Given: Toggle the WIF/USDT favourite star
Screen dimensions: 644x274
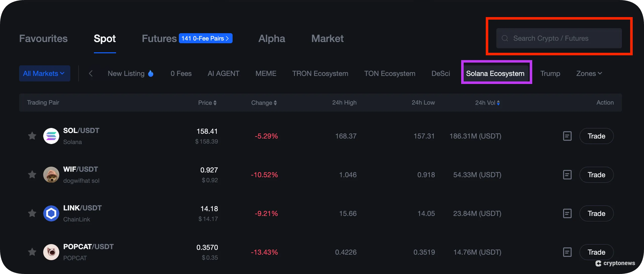Looking at the screenshot, I should (32, 175).
